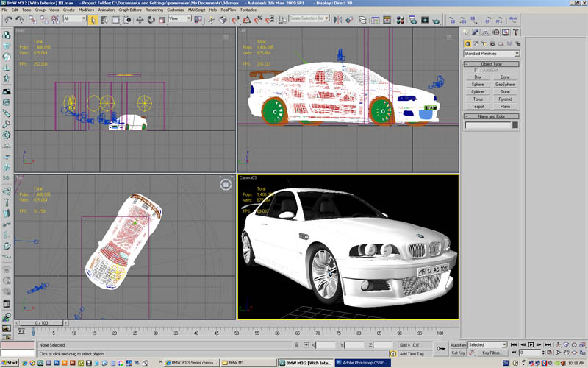Toggle Window/Crossing selection mode

tap(126, 20)
